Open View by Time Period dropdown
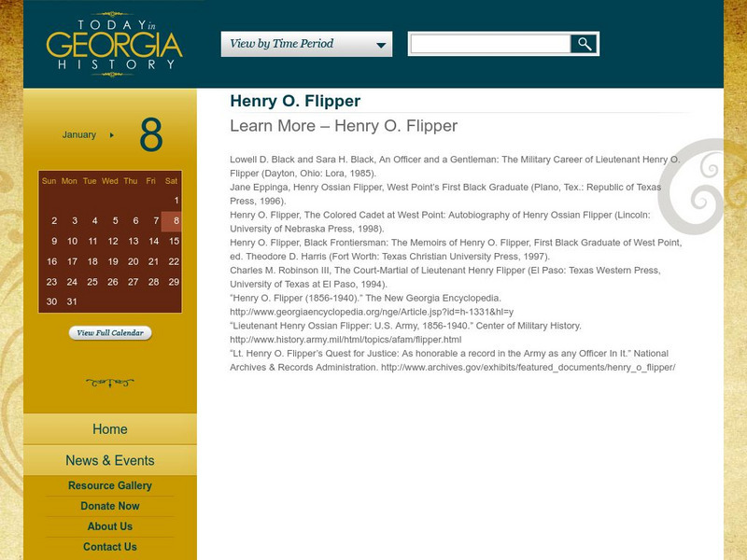Image resolution: width=747 pixels, height=560 pixels. coord(306,44)
